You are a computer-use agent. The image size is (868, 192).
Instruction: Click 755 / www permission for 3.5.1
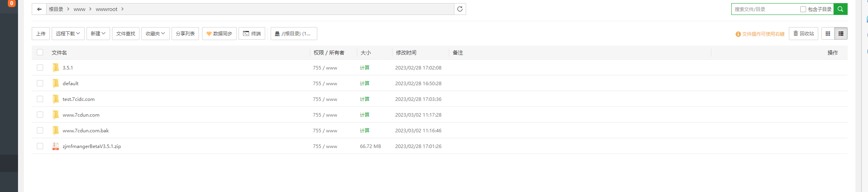coord(325,68)
